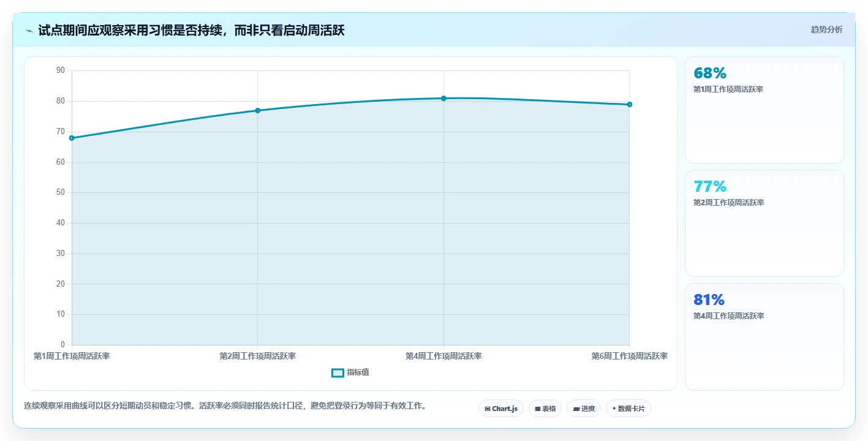868x441 pixels.
Task: Click the y-axis value 90
Action: coord(60,70)
